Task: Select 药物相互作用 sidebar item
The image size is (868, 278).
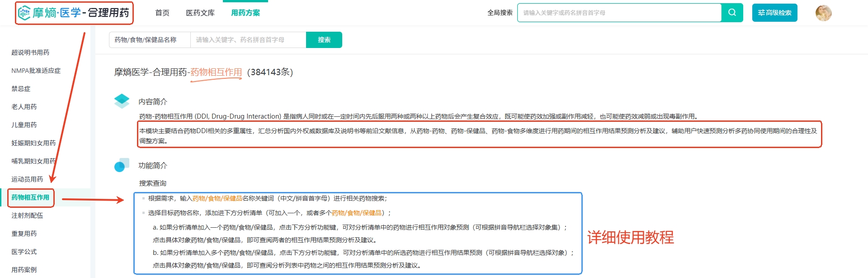Action: (x=30, y=197)
